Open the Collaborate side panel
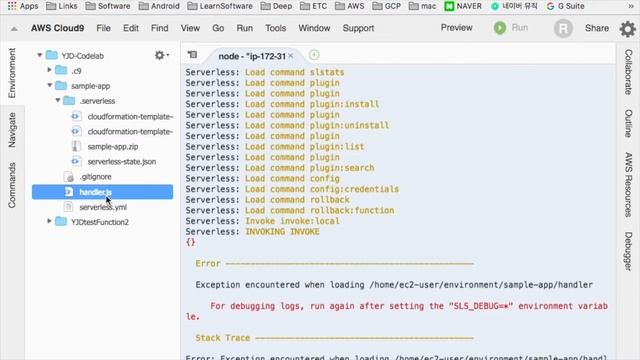The height and width of the screenshot is (360, 640). tap(628, 72)
